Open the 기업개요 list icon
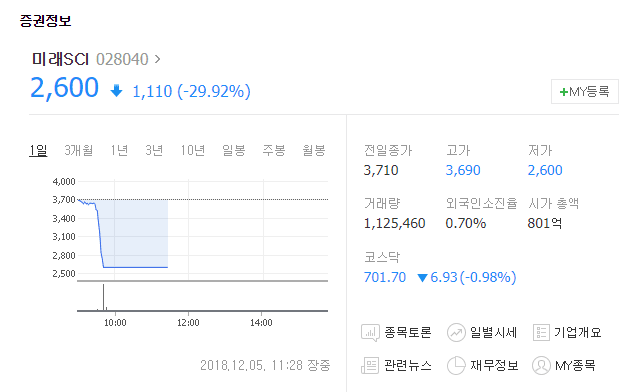Screen dimensions: 641x392 541,332
